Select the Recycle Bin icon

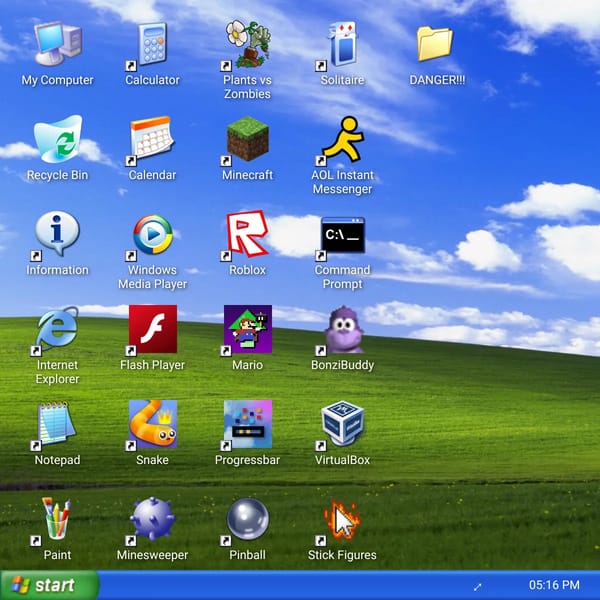[57, 139]
